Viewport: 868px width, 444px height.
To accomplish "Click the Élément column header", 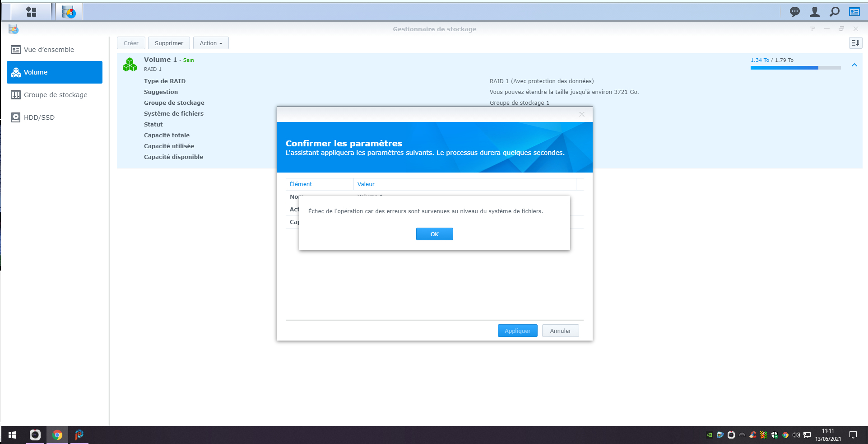I will pos(319,184).
